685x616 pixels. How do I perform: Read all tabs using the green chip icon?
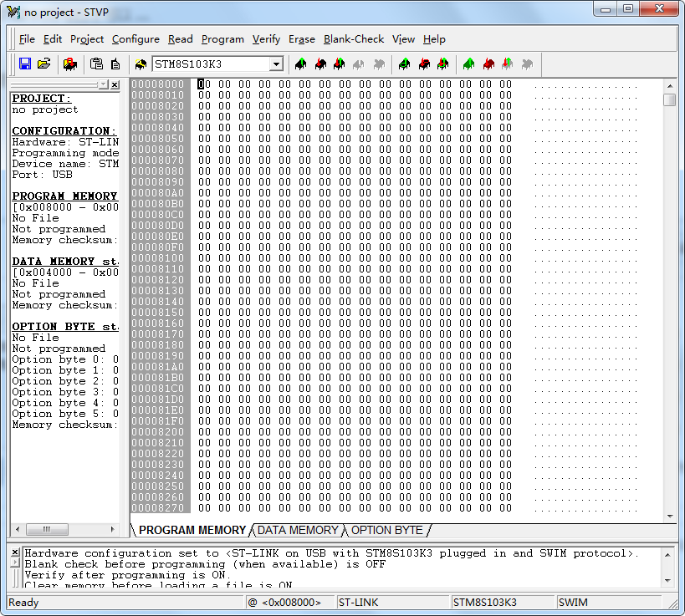point(468,64)
